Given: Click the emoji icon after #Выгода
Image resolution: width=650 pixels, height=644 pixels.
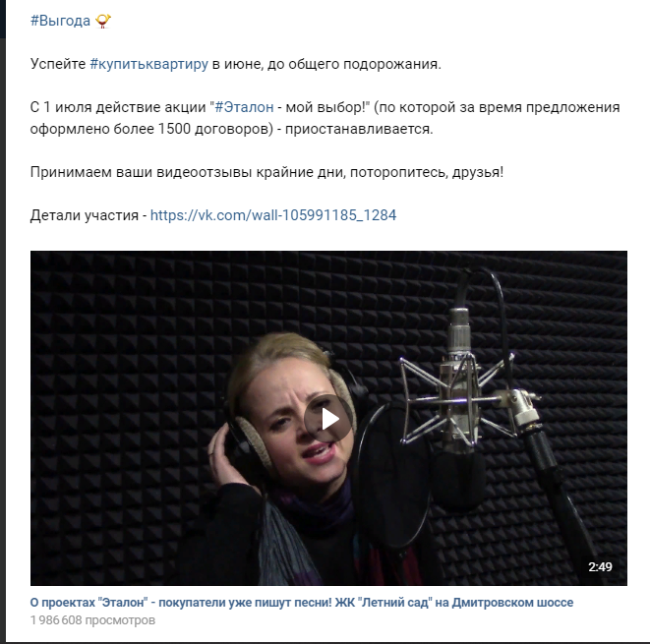Looking at the screenshot, I should pos(103,21).
